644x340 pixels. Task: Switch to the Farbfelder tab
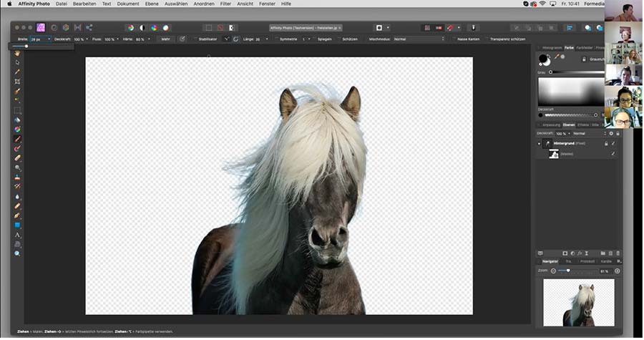(585, 47)
